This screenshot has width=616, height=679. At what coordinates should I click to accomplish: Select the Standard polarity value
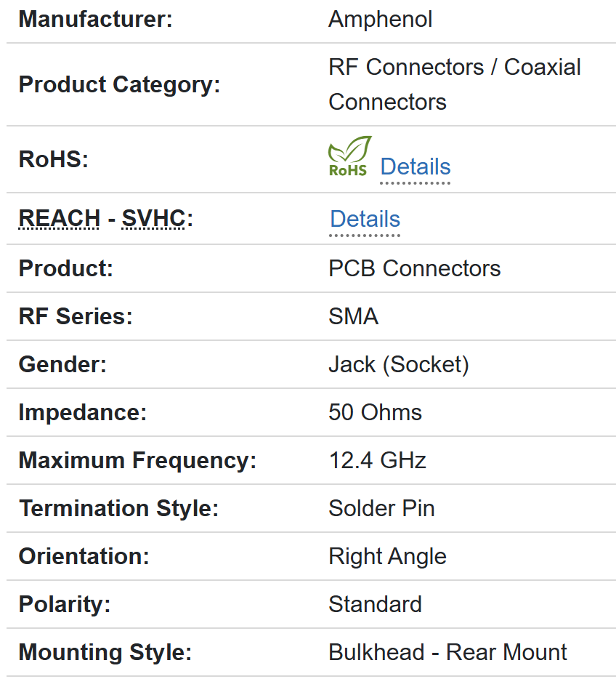coord(375,604)
